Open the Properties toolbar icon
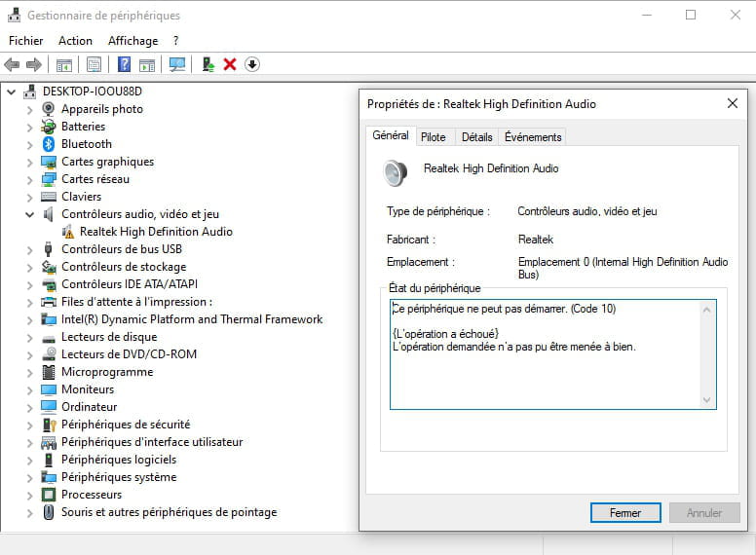This screenshot has width=756, height=555. [x=94, y=64]
